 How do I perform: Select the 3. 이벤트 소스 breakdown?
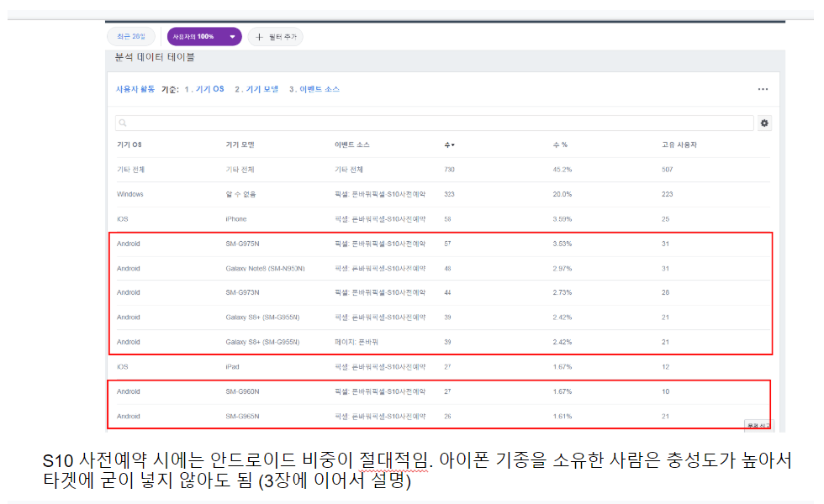point(314,89)
